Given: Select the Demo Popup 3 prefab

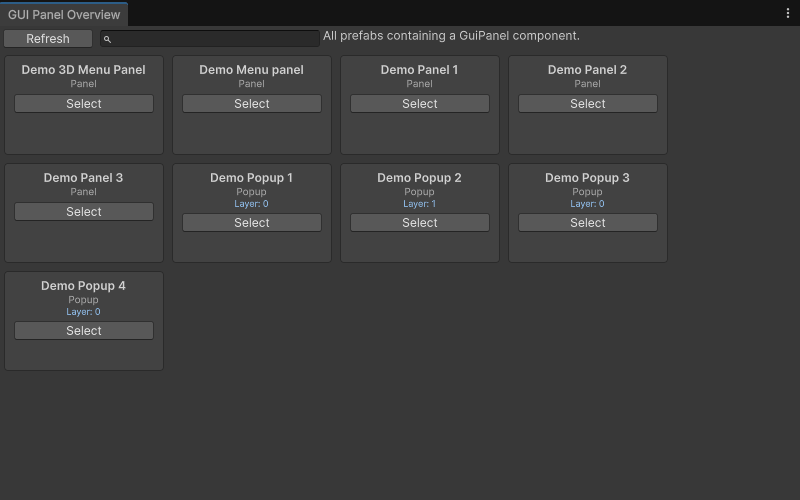Looking at the screenshot, I should 588,222.
